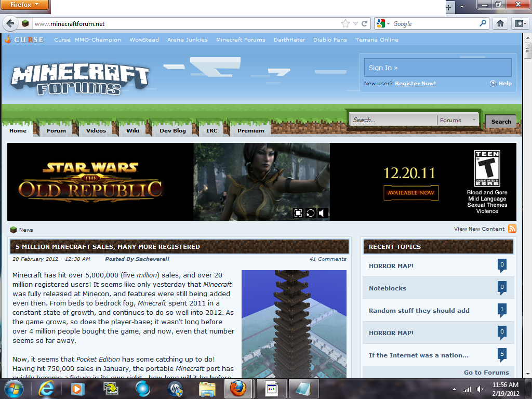Click the News block icon
532x399 pixels.
pos(13,230)
